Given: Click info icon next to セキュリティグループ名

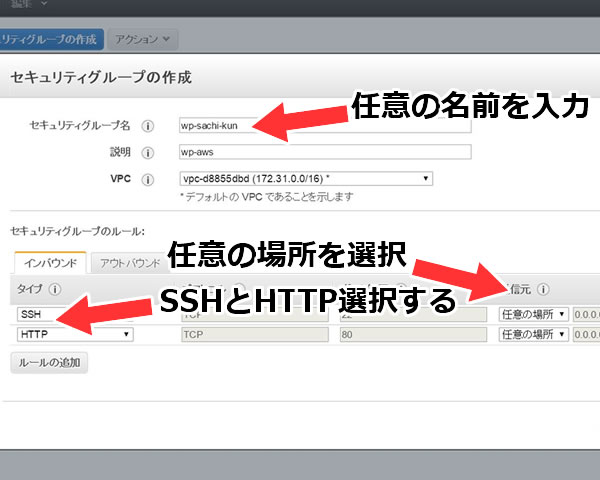Looking at the screenshot, I should pyautogui.click(x=148, y=126).
